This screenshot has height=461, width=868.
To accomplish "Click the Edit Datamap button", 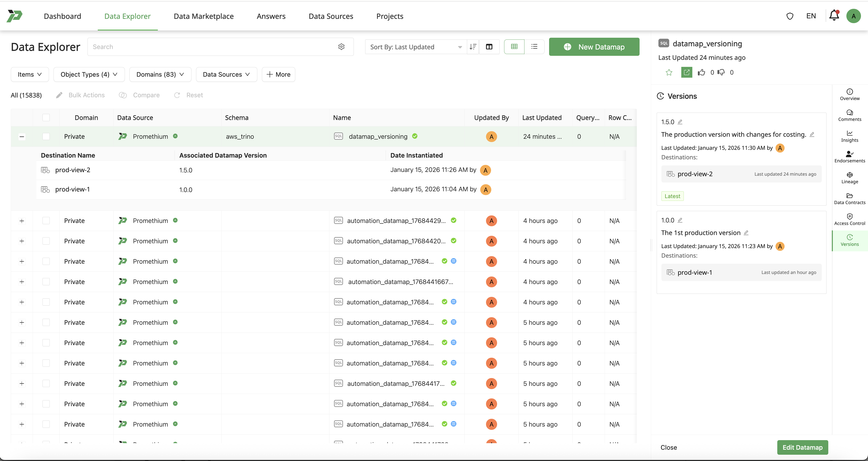I will coord(802,447).
